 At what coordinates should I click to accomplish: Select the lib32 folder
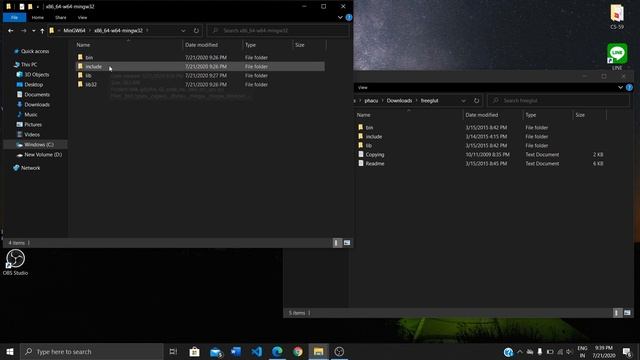coord(200,84)
